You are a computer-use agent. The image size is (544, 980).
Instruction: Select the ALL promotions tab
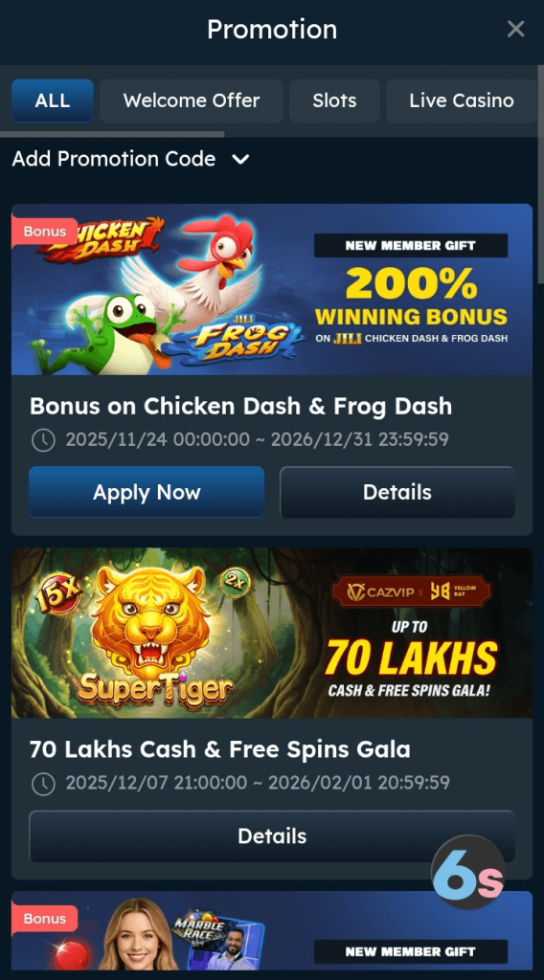(x=53, y=100)
